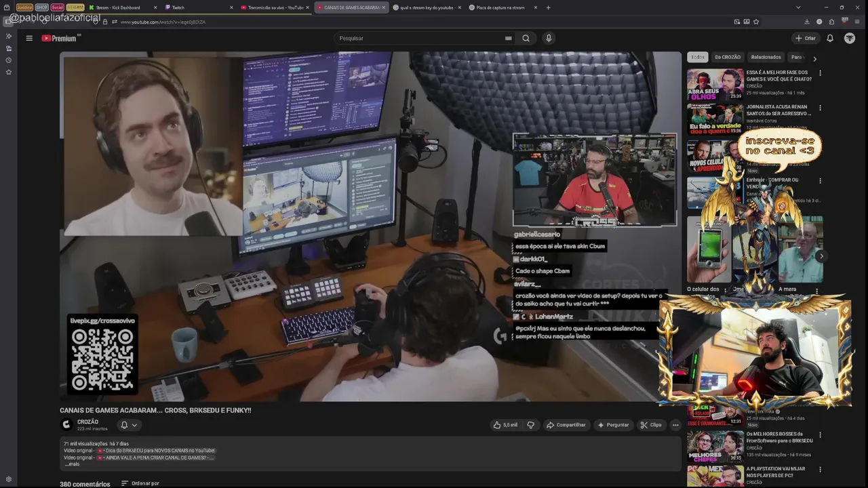
Task: Click the 380 comentários heading
Action: 85,484
